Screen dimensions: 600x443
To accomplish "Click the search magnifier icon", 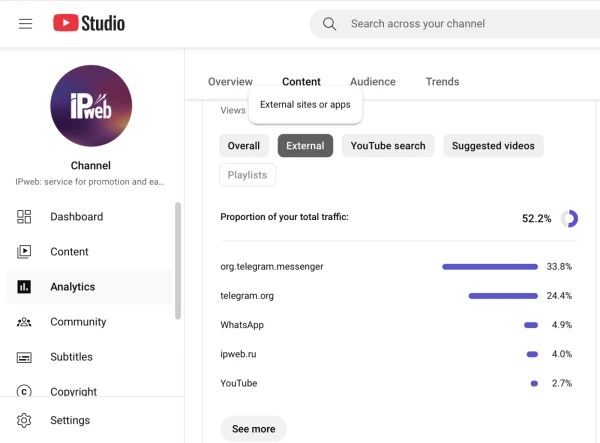I will click(329, 24).
